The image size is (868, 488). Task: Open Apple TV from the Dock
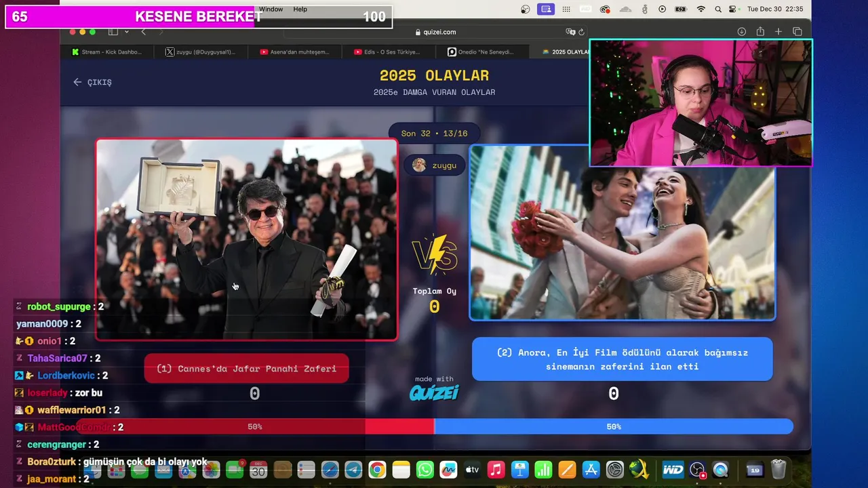click(x=473, y=470)
